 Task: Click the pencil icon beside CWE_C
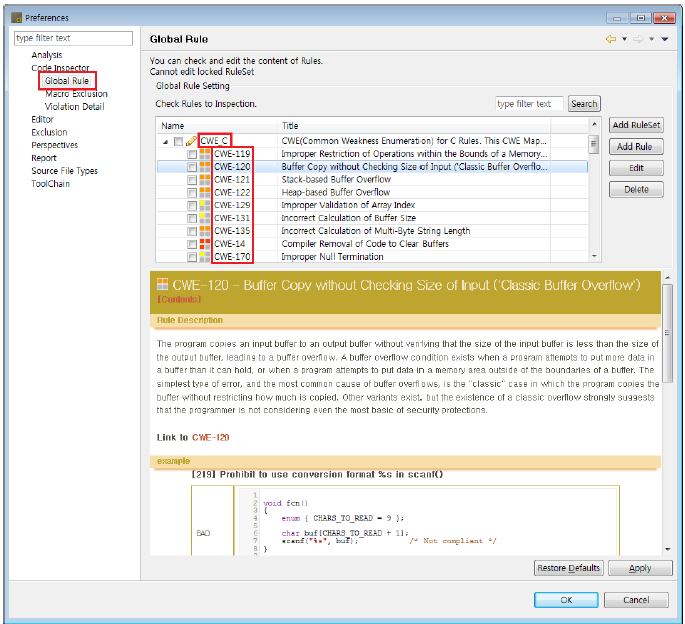(191, 141)
